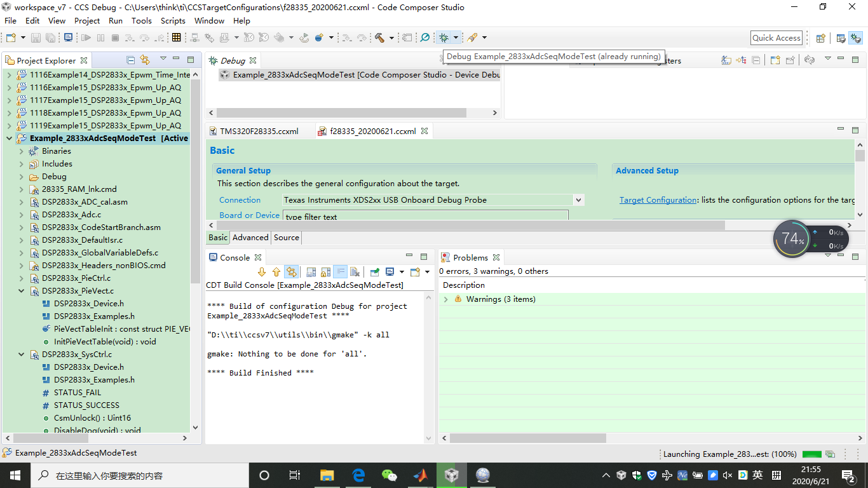
Task: Expand the Includes folder
Action: [21, 164]
